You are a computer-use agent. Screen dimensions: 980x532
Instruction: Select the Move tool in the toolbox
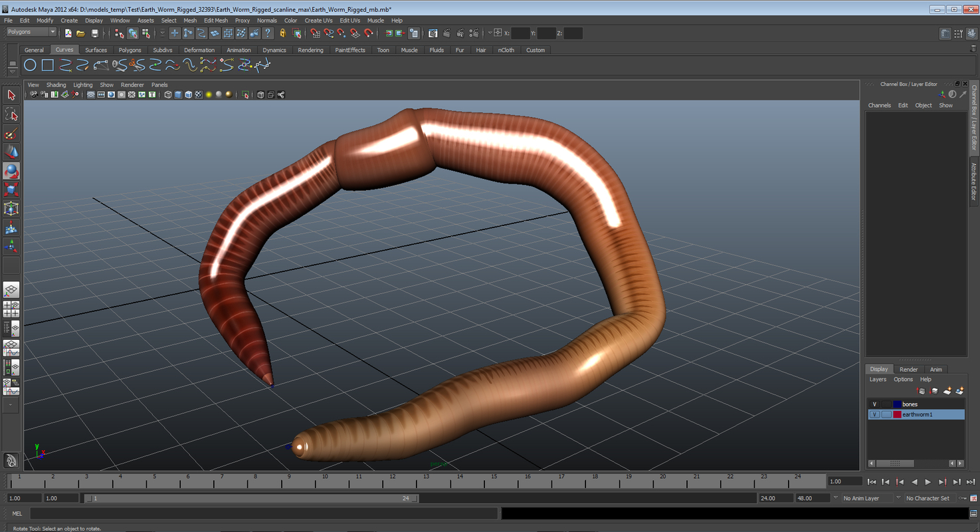11,152
